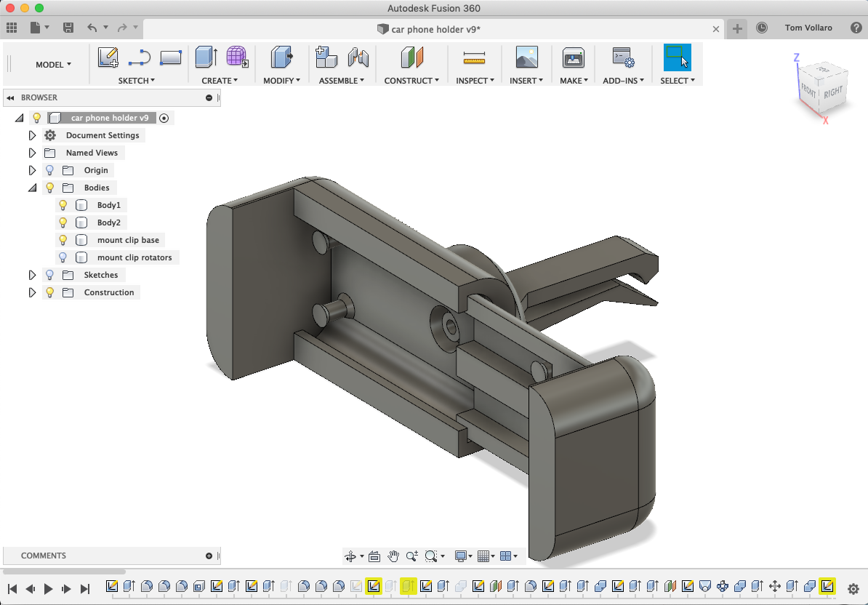Toggle visibility of Construction folder
Viewport: 868px width, 605px height.
[x=50, y=292]
